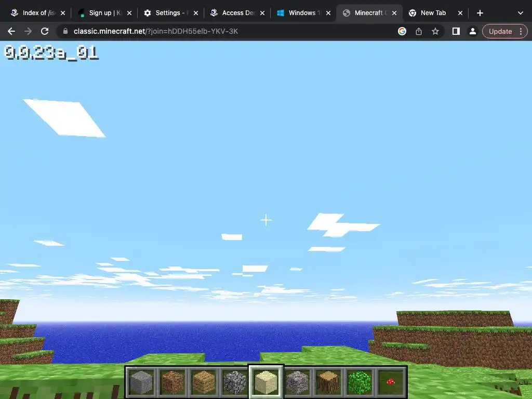Open the Google icon in address bar
Screen dimensions: 532x399
402,31
